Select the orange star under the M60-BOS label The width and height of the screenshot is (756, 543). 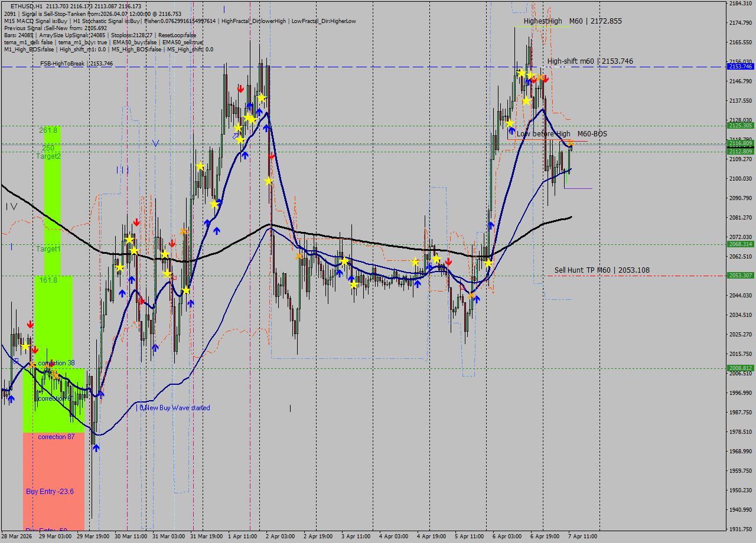point(571,143)
